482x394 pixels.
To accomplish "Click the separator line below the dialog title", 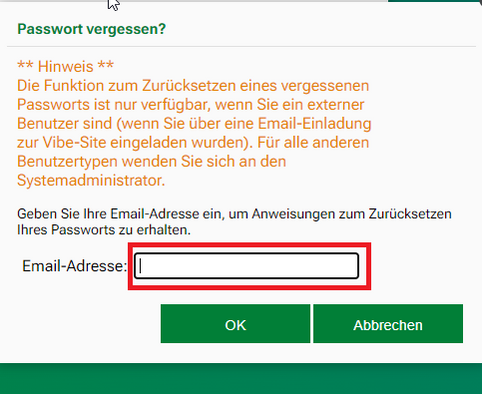I will pyautogui.click(x=241, y=46).
